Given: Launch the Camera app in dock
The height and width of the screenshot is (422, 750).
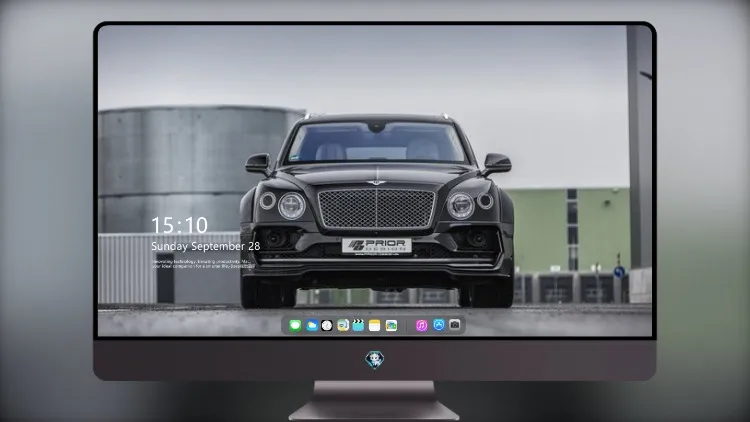Looking at the screenshot, I should tap(455, 325).
